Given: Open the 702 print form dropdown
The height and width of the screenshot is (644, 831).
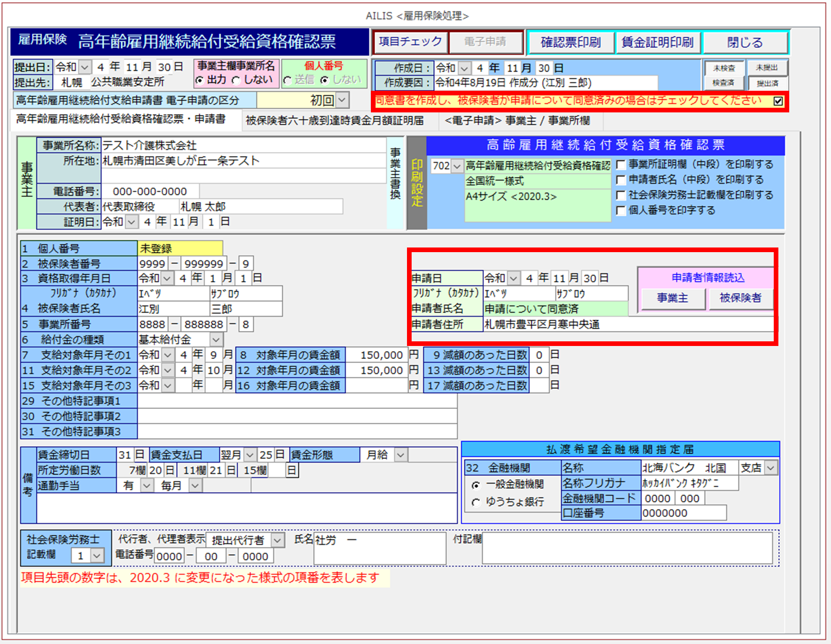Looking at the screenshot, I should (x=457, y=166).
